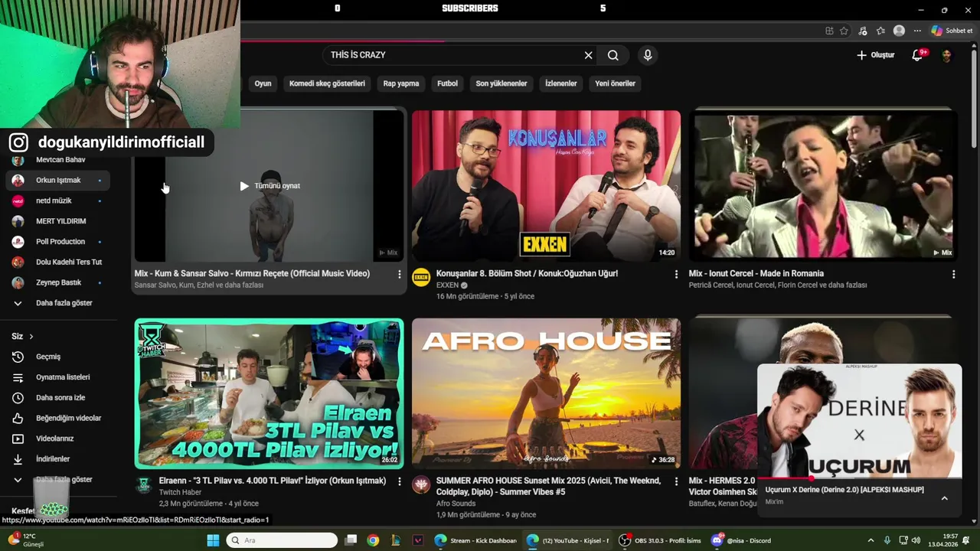The image size is (980, 551).
Task: Select Son yüklenenler filter chip
Action: (501, 83)
